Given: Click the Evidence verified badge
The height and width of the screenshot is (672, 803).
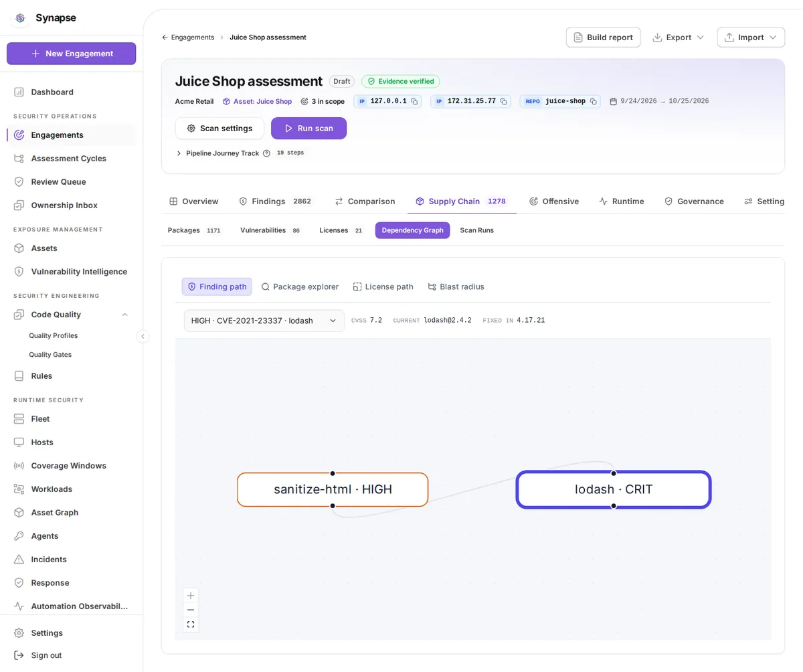Looking at the screenshot, I should tap(401, 81).
